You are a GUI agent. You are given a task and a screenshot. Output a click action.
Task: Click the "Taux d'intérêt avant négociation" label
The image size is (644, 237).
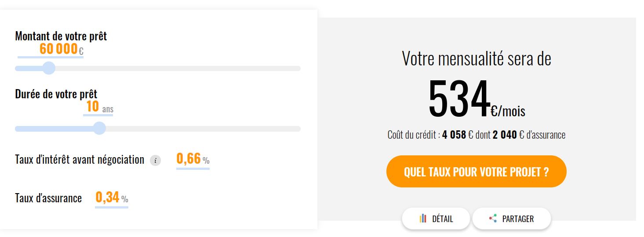pyautogui.click(x=80, y=160)
